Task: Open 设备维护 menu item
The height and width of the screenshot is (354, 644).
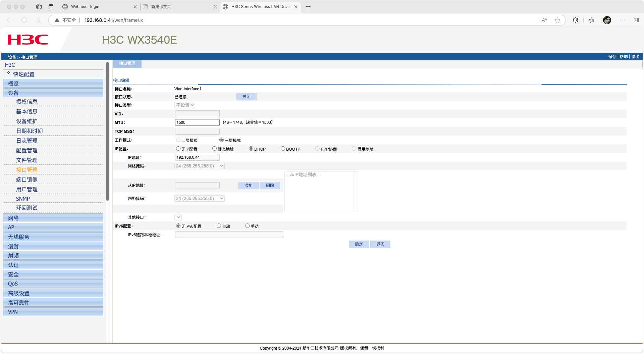Action: [x=27, y=121]
